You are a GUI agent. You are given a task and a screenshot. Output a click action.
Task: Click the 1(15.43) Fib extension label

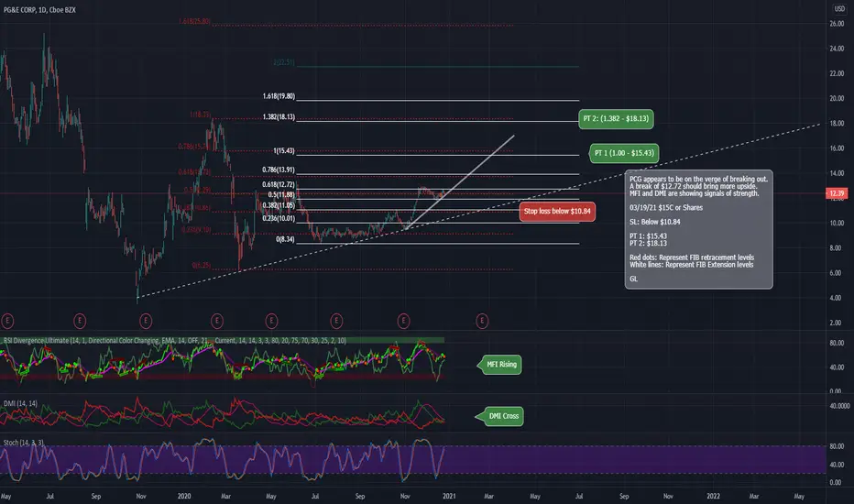click(x=284, y=151)
